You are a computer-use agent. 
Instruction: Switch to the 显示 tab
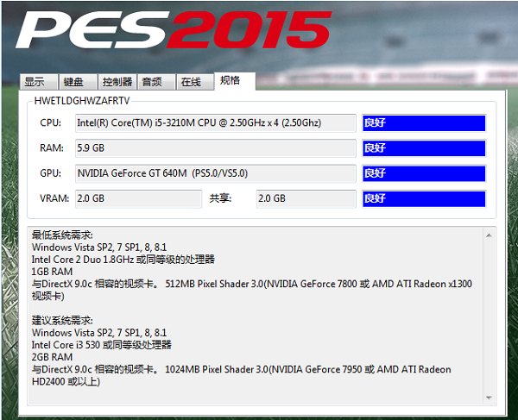click(x=39, y=82)
